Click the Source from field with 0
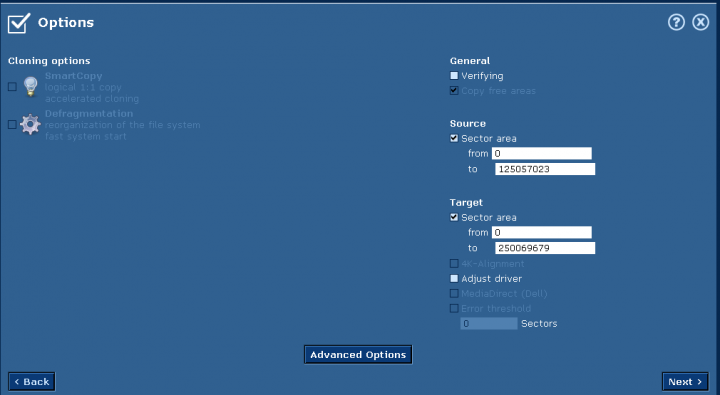The image size is (720, 395). click(x=542, y=153)
